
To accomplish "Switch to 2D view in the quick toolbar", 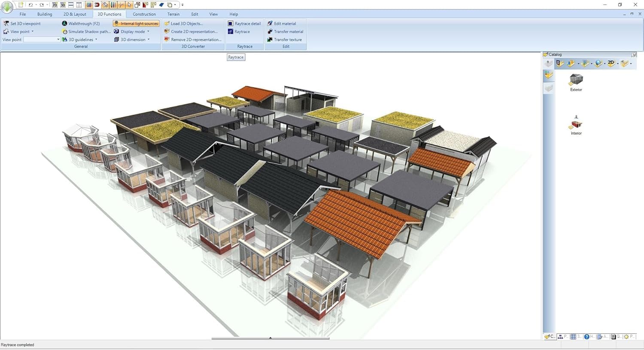I will [x=55, y=5].
